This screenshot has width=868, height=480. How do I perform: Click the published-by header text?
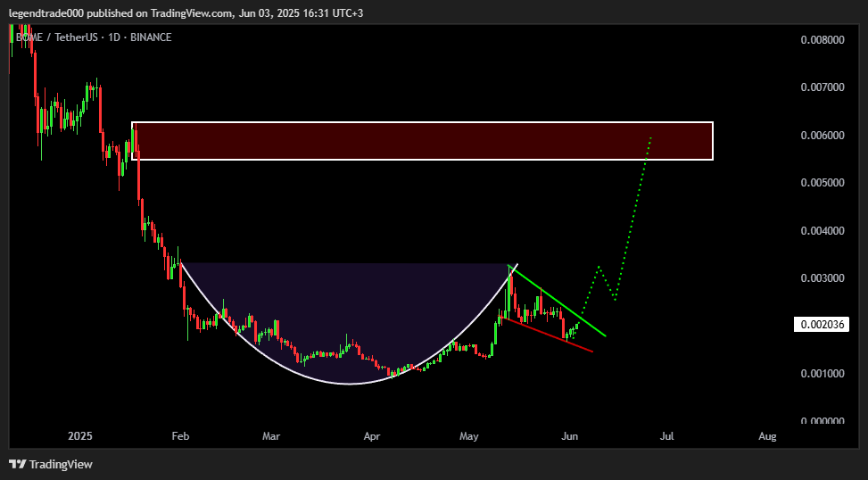point(186,12)
